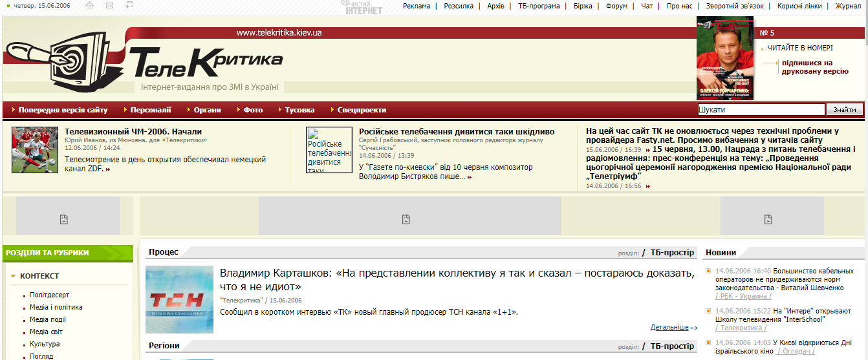Click підпишися на друковану версію link
Viewport: 868px width, 360px height.
coord(815,67)
